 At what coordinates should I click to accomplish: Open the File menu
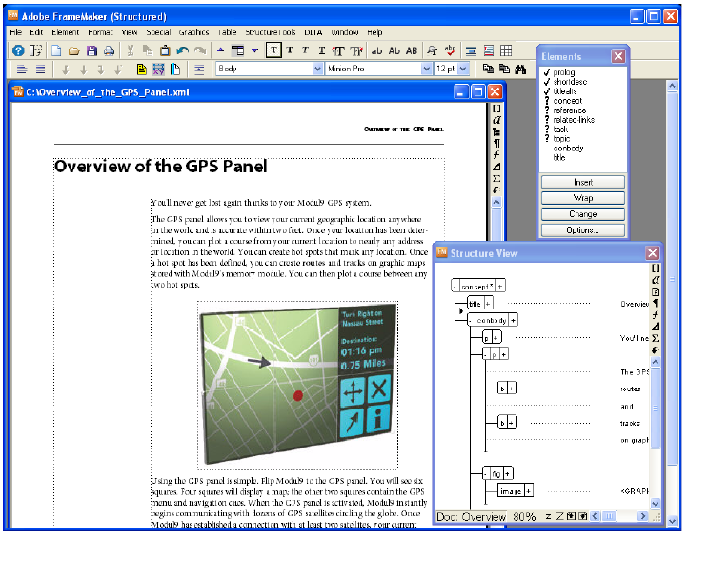16,32
